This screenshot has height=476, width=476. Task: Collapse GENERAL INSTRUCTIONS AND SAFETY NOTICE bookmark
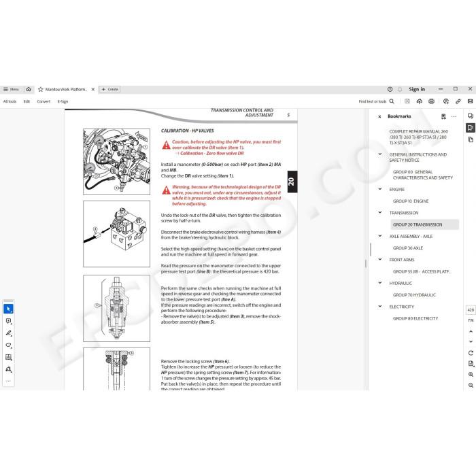379,154
